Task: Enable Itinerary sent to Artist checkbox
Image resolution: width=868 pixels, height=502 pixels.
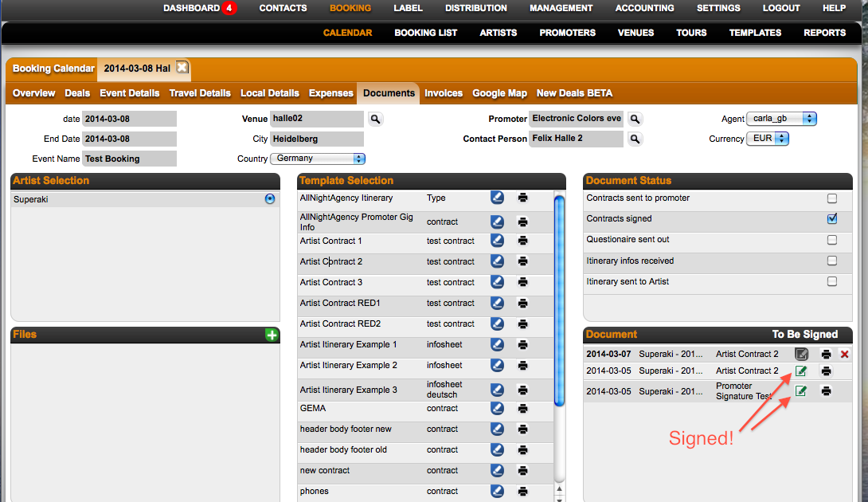Action: [x=832, y=281]
